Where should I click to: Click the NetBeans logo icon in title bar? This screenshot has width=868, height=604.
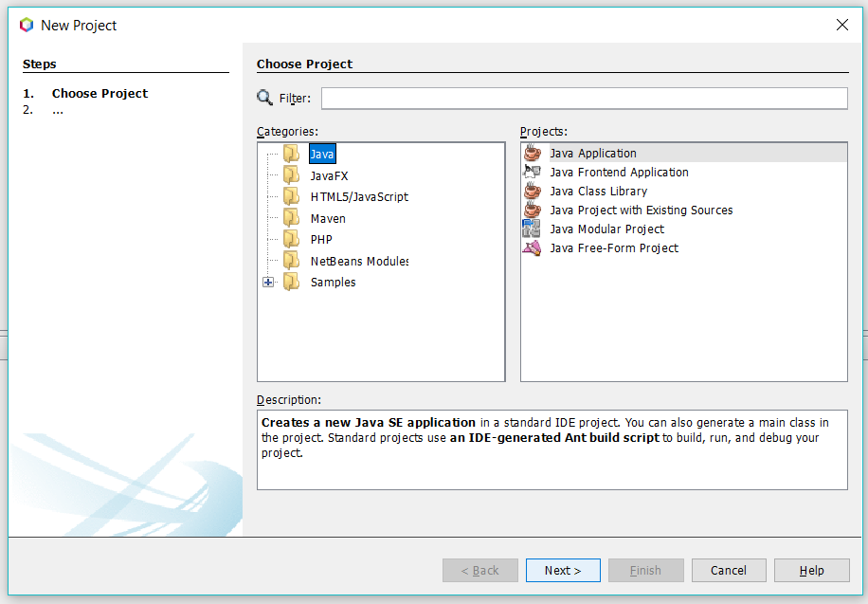tap(26, 25)
